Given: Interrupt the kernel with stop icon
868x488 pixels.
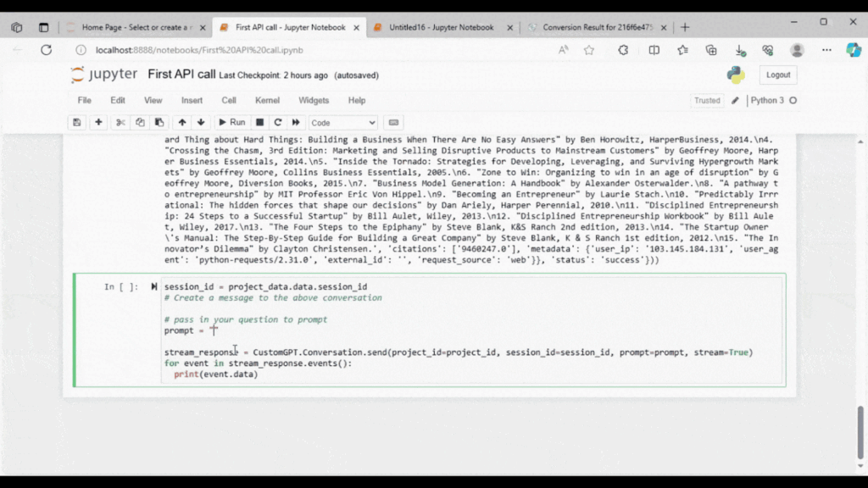Looking at the screenshot, I should [x=260, y=123].
